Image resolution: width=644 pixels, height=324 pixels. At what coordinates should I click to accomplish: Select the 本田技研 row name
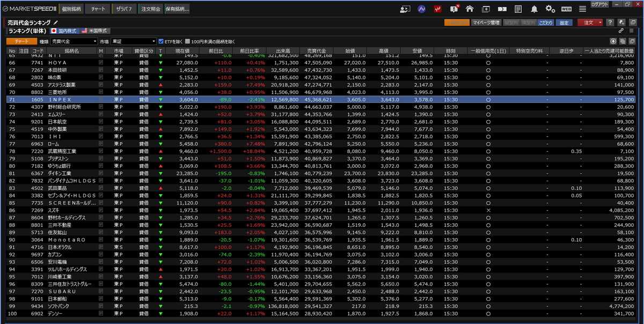(x=58, y=70)
